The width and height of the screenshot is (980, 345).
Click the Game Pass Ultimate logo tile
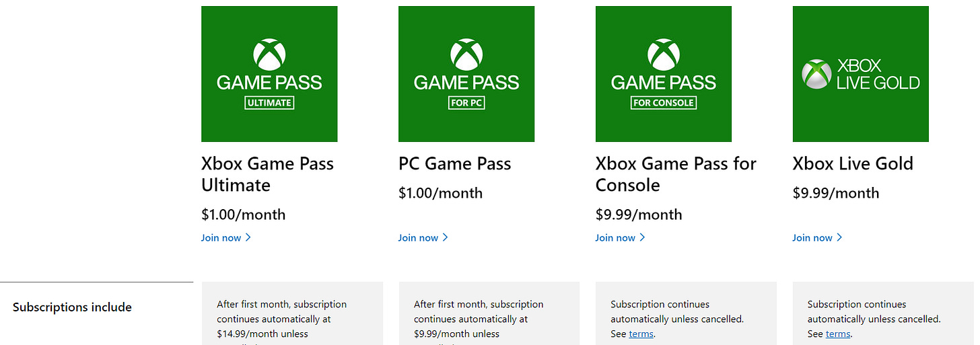click(x=269, y=74)
